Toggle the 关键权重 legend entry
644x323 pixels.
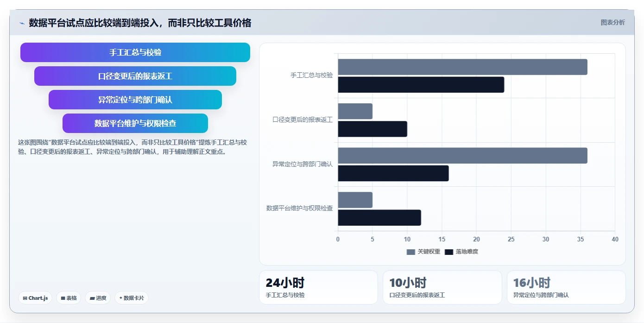pos(423,252)
